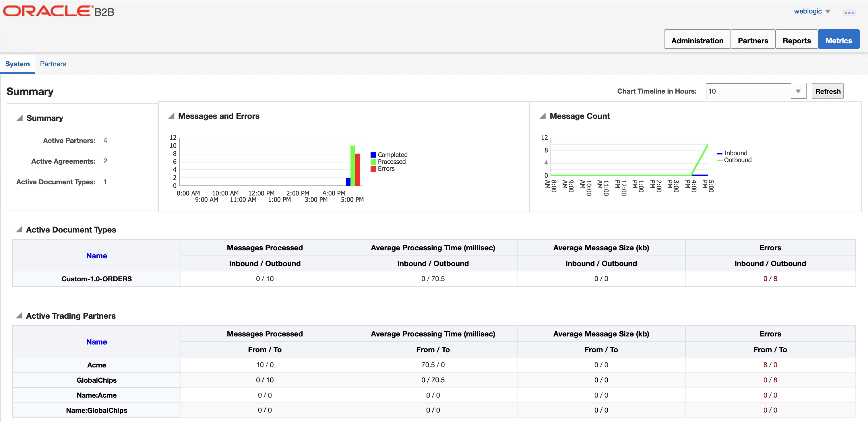Click the GlobalChips trading partner name
Viewport: 868px width, 422px height.
[x=97, y=380]
